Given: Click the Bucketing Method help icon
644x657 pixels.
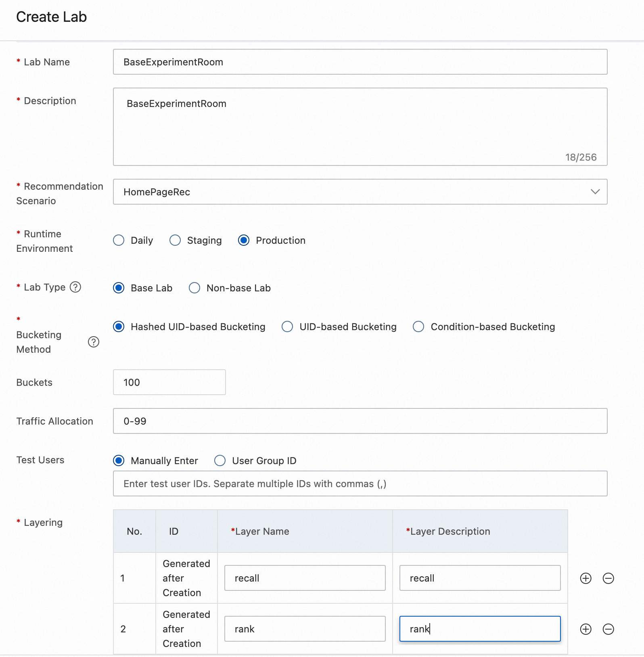Looking at the screenshot, I should pyautogui.click(x=94, y=342).
